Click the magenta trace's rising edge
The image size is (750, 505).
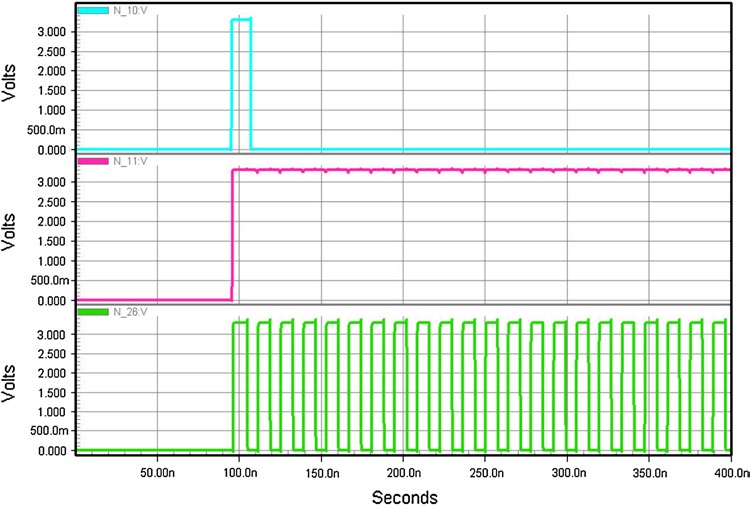[x=233, y=235]
